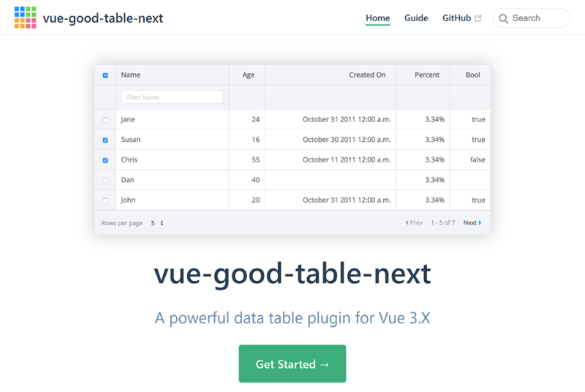Open the GitHub navigation link
This screenshot has height=392, width=585.
coord(456,18)
